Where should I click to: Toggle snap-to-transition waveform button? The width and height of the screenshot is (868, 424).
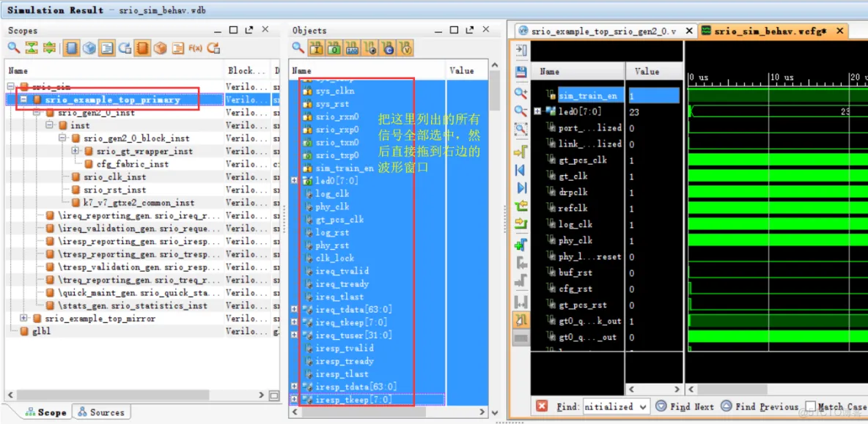click(521, 319)
